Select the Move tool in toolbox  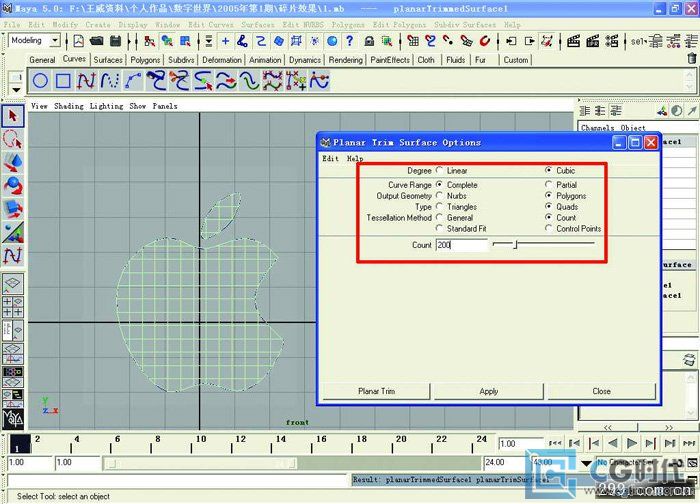[x=12, y=162]
